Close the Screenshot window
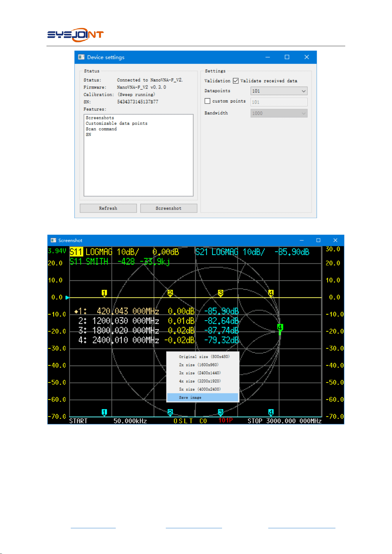Image resolution: width=392 pixels, height=554 pixels. point(335,240)
